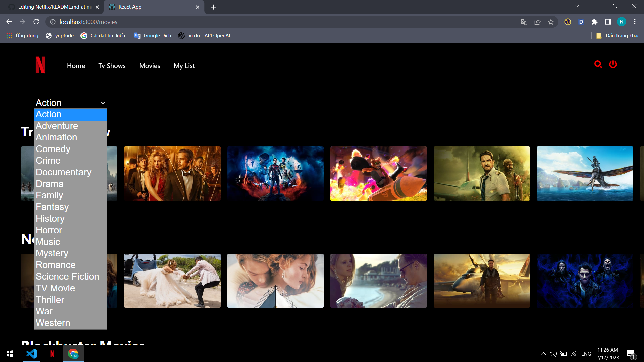Click the bookmark star icon
Image resolution: width=644 pixels, height=362 pixels.
pyautogui.click(x=551, y=22)
